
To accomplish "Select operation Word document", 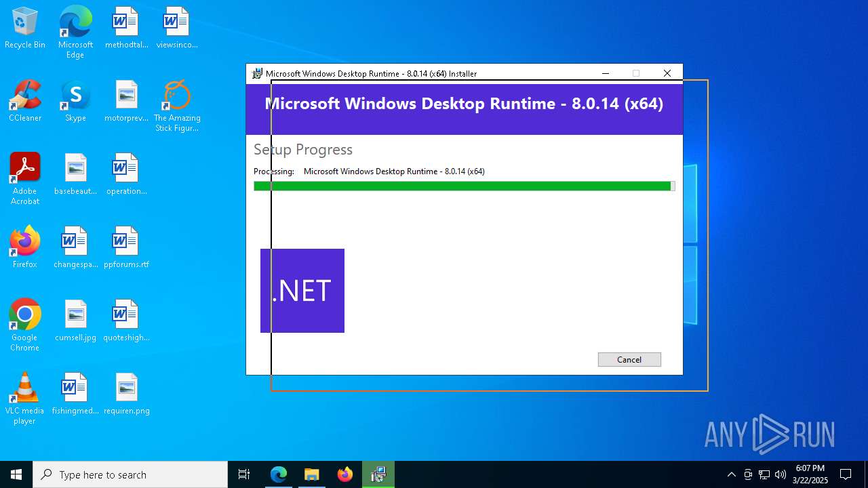I will click(x=126, y=175).
